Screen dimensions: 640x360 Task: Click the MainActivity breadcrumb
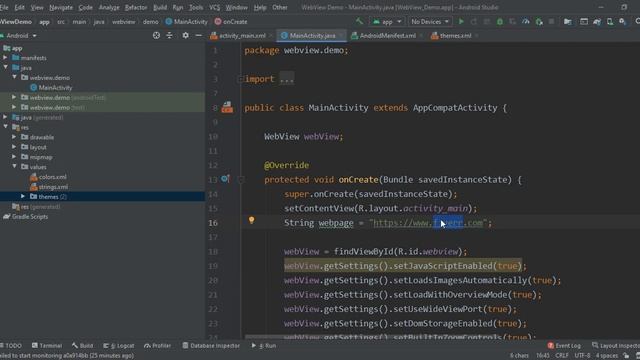point(187,22)
